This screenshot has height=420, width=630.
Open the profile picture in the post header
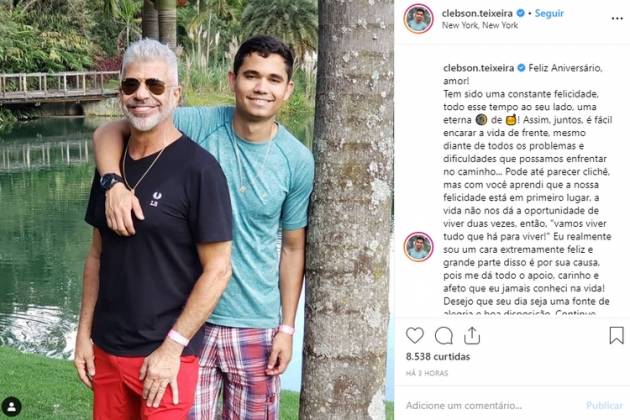point(418,18)
